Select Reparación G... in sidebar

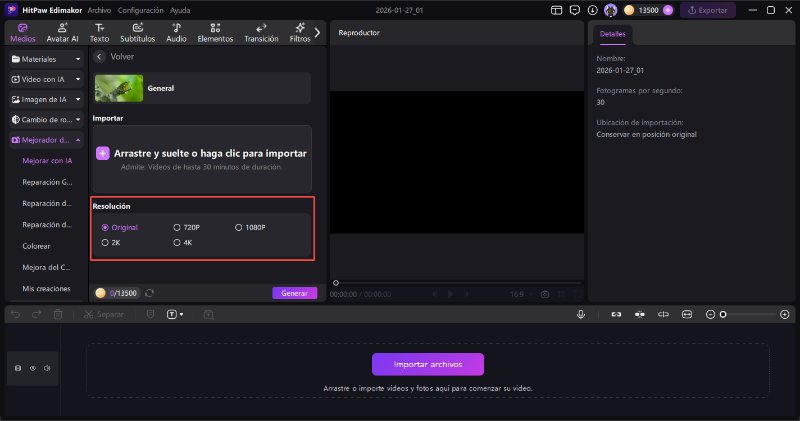pos(47,182)
